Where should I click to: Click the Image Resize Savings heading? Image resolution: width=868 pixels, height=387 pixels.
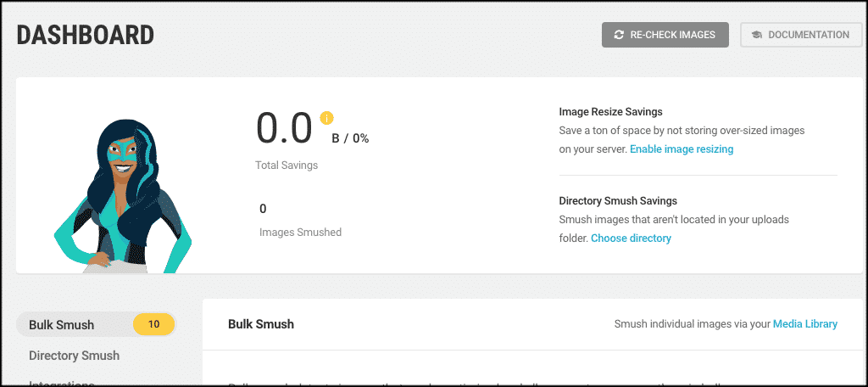point(610,112)
